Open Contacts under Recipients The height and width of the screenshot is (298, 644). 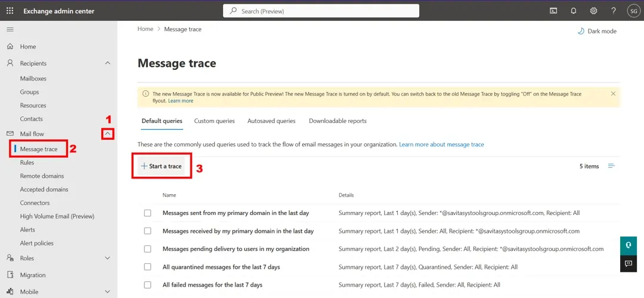pyautogui.click(x=31, y=119)
